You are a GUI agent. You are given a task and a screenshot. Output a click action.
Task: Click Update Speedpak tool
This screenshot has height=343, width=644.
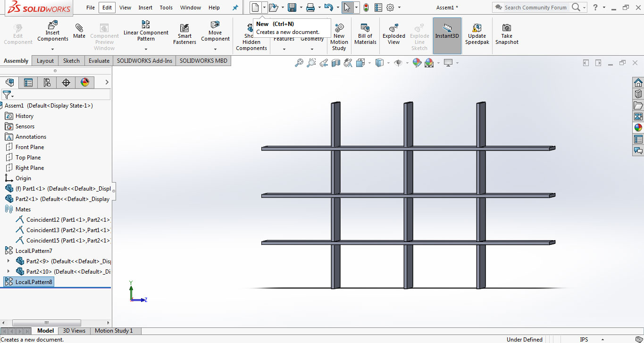[477, 33]
